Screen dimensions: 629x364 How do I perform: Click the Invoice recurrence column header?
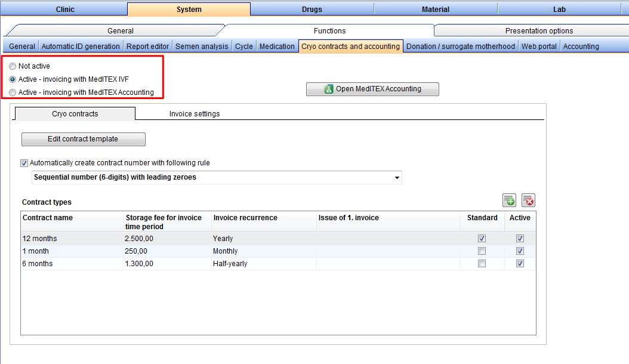point(264,221)
